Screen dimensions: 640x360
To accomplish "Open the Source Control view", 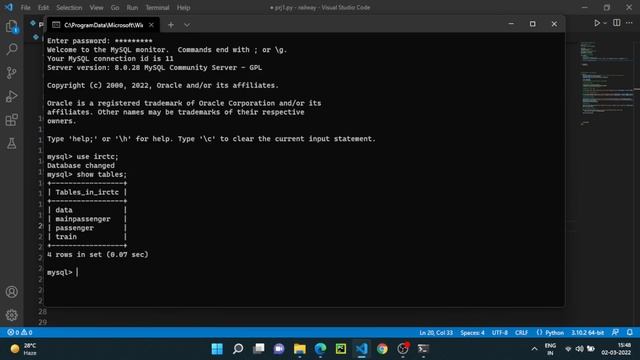I will 12,73.
